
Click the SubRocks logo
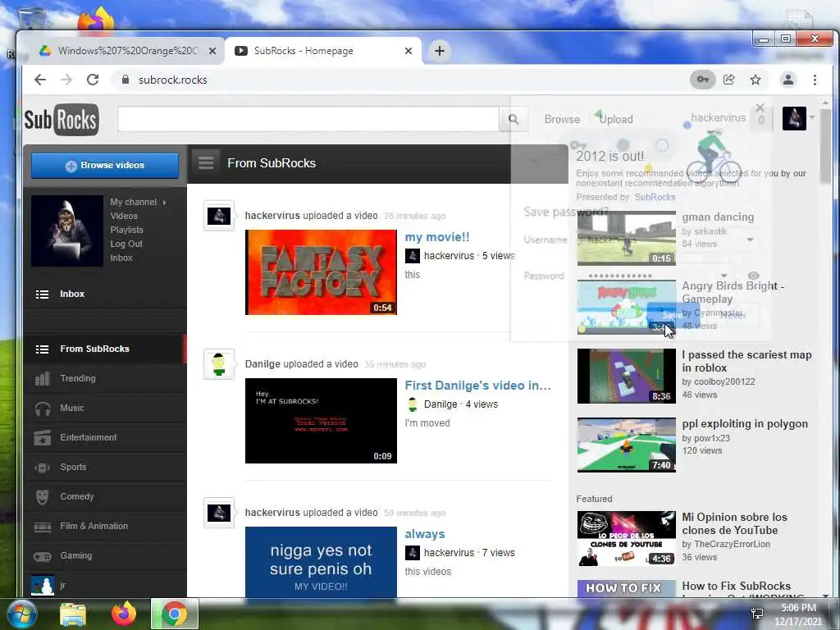click(x=62, y=119)
